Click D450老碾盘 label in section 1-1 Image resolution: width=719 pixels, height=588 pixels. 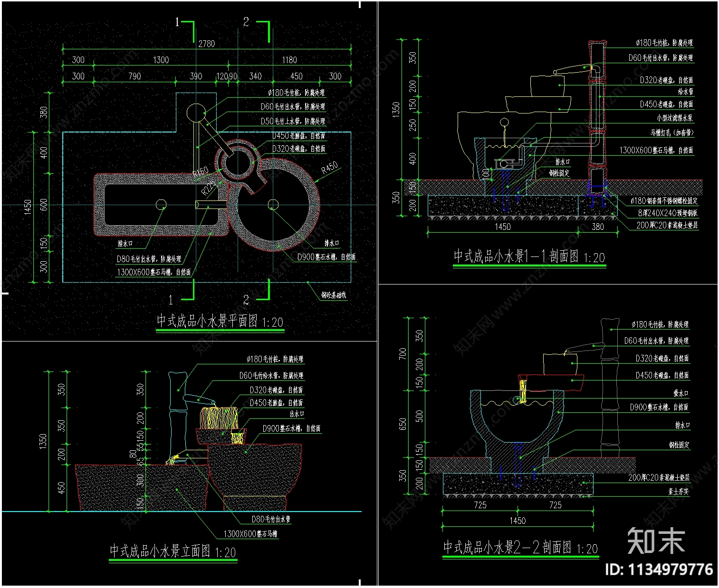667,104
